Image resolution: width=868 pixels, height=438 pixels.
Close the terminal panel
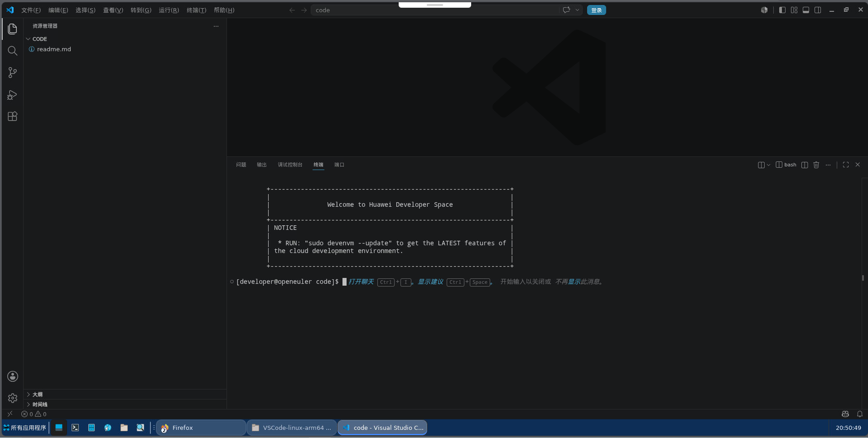(858, 165)
